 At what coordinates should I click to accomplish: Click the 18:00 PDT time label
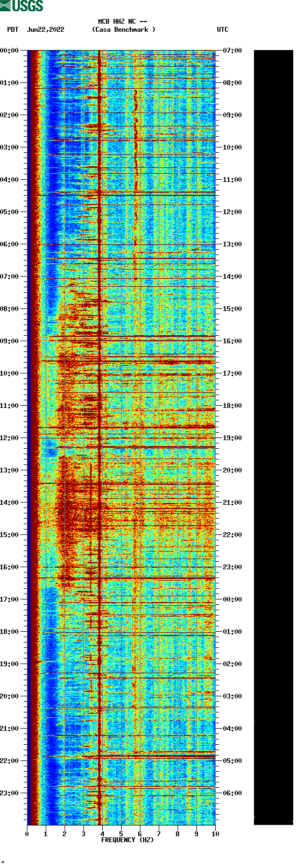9,632
